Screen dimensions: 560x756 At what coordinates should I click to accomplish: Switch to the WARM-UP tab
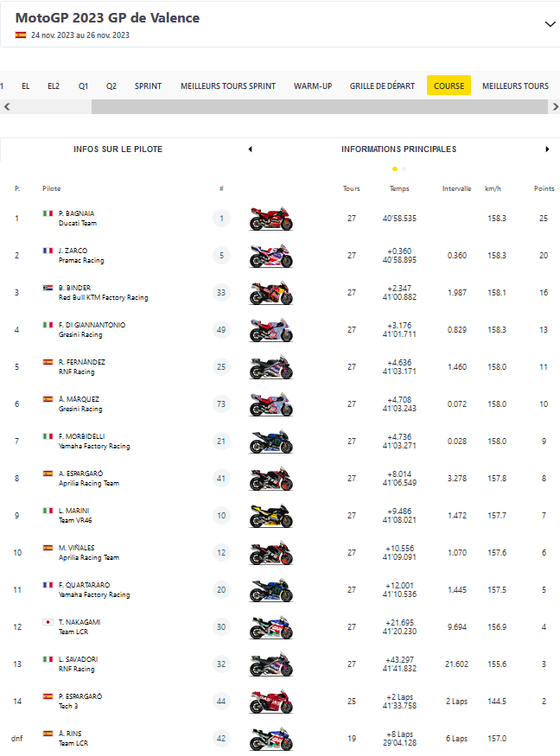coord(313,86)
